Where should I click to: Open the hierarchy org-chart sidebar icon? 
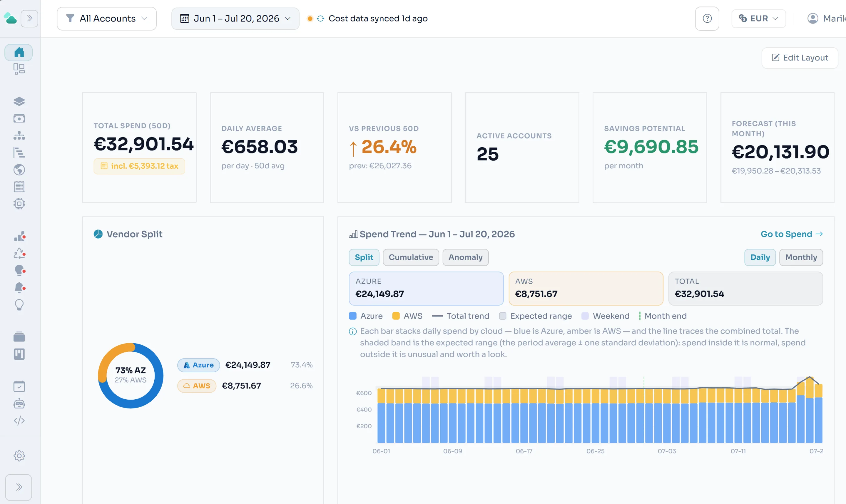[x=19, y=135]
